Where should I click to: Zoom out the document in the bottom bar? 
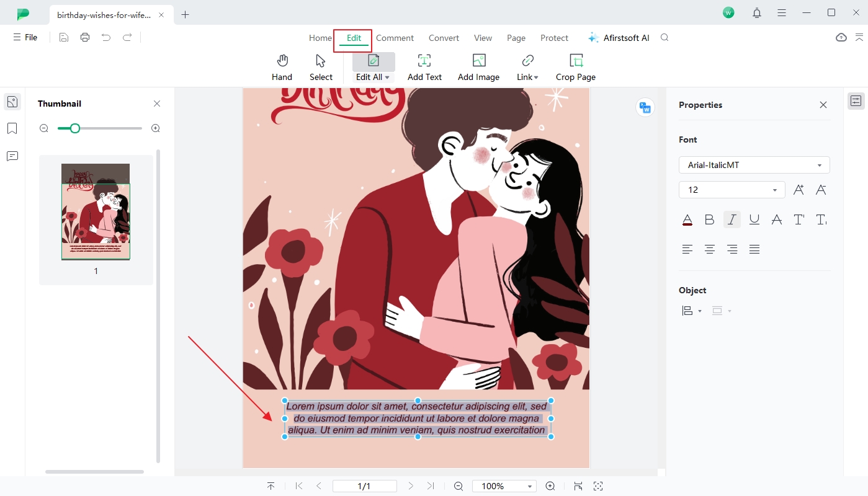(459, 486)
